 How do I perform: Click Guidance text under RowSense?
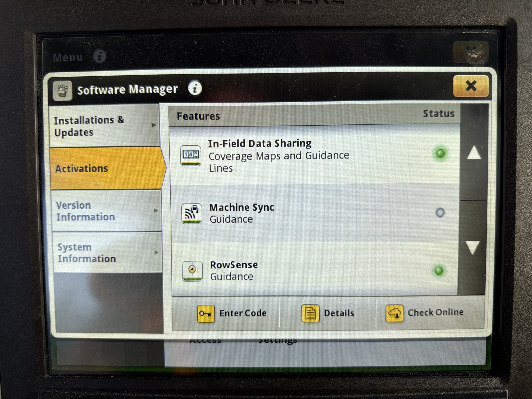(x=232, y=277)
